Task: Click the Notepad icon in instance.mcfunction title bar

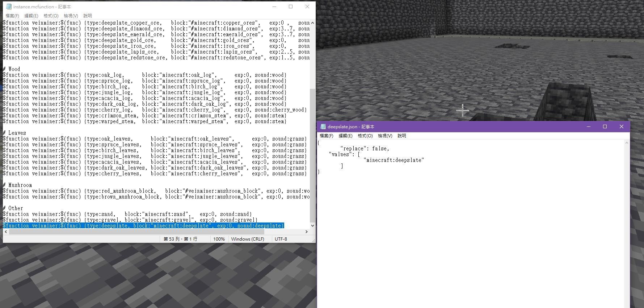Action: pos(9,7)
